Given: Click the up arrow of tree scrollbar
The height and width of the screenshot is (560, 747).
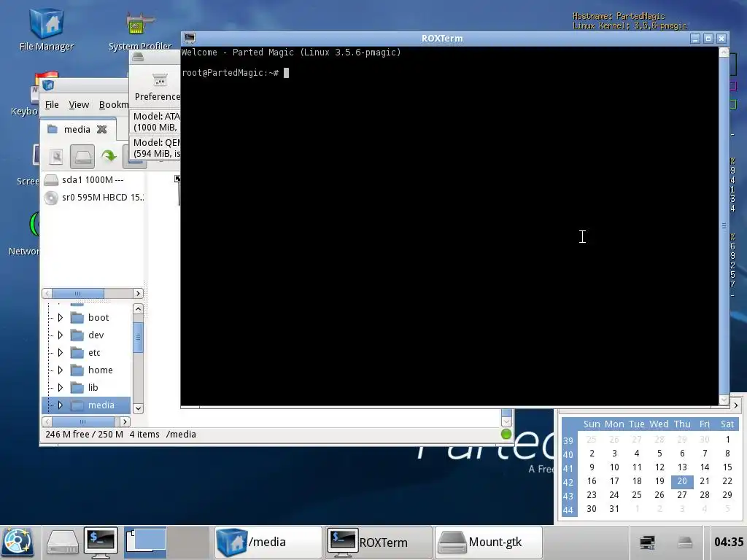Looking at the screenshot, I should click(x=138, y=308).
